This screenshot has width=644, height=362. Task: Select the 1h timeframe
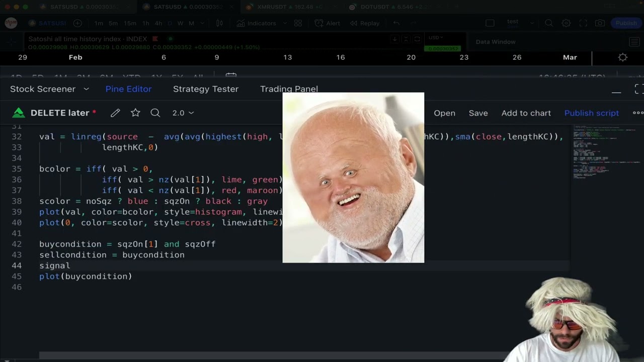[x=146, y=23]
